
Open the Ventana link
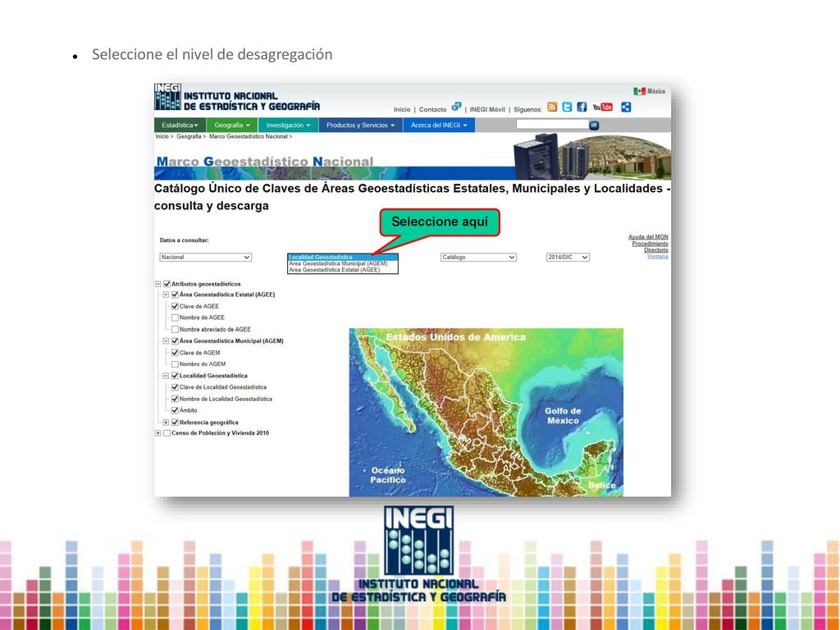pos(657,256)
